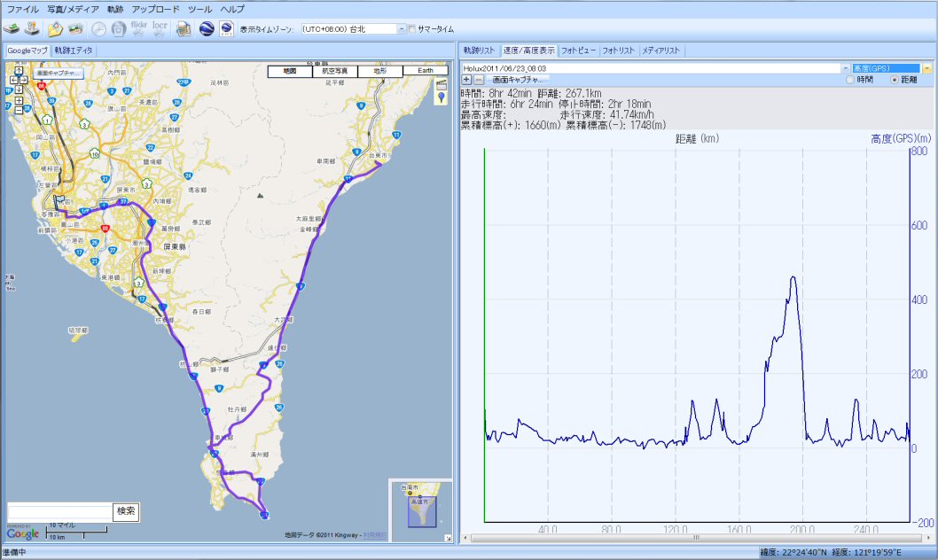
Task: Click the export HTML report icon
Action: point(184,28)
